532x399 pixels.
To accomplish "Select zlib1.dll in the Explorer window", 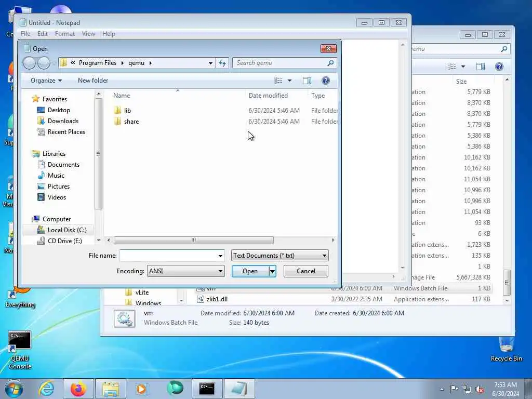I will coord(217,299).
